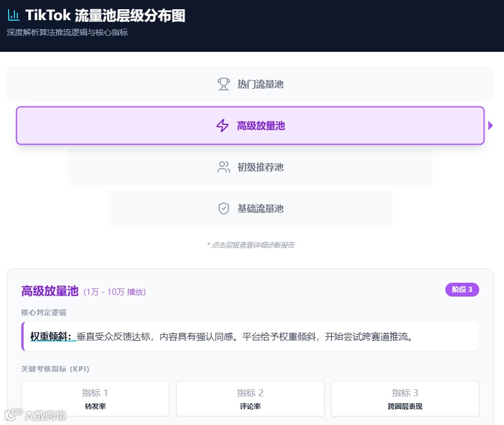The height and width of the screenshot is (425, 504).
Task: Click the 关键考核指标 (KPI) label
Action: click(x=55, y=369)
